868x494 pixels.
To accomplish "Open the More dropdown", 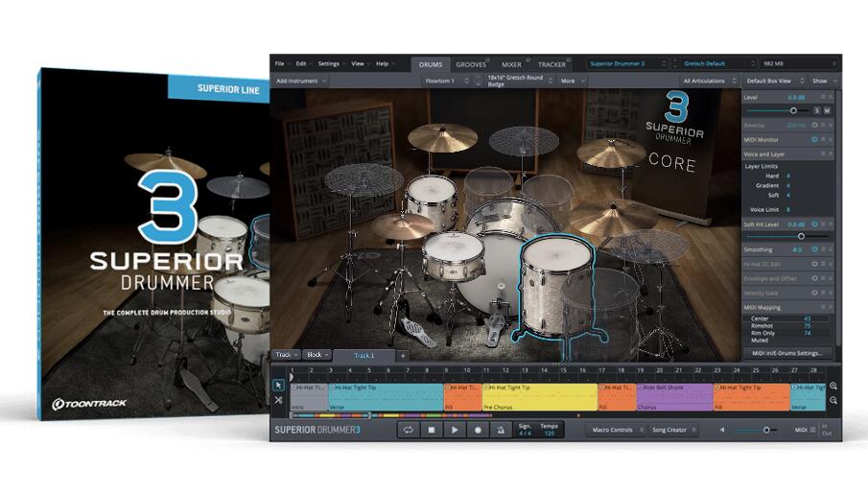I will (x=573, y=81).
